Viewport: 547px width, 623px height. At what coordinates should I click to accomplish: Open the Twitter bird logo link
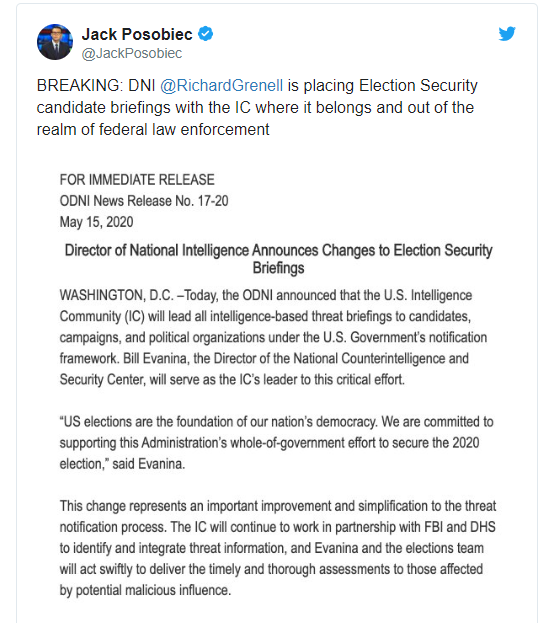point(507,34)
